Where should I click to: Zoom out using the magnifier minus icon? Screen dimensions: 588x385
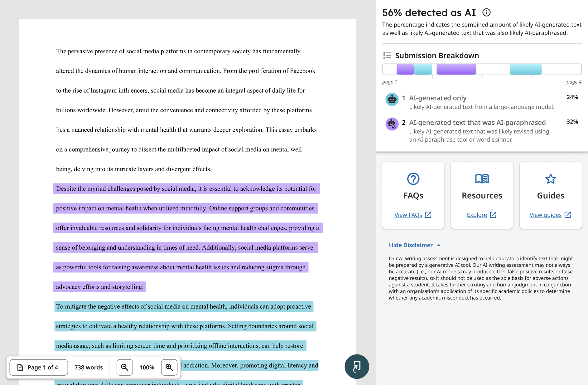[x=124, y=367]
